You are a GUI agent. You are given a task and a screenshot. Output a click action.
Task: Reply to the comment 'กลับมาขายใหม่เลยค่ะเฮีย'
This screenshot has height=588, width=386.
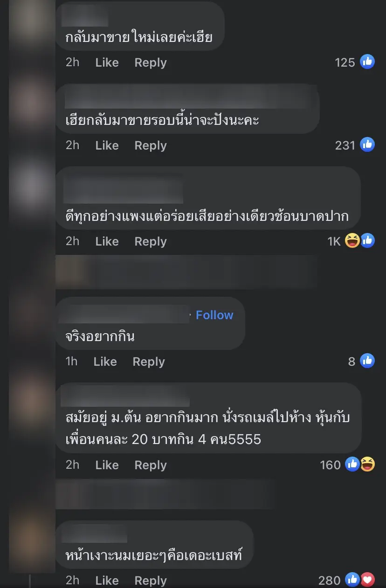click(151, 62)
